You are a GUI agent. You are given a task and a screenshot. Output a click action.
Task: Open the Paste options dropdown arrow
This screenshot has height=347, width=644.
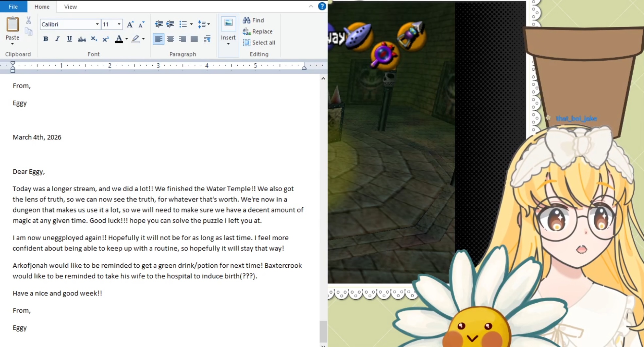[x=12, y=44]
